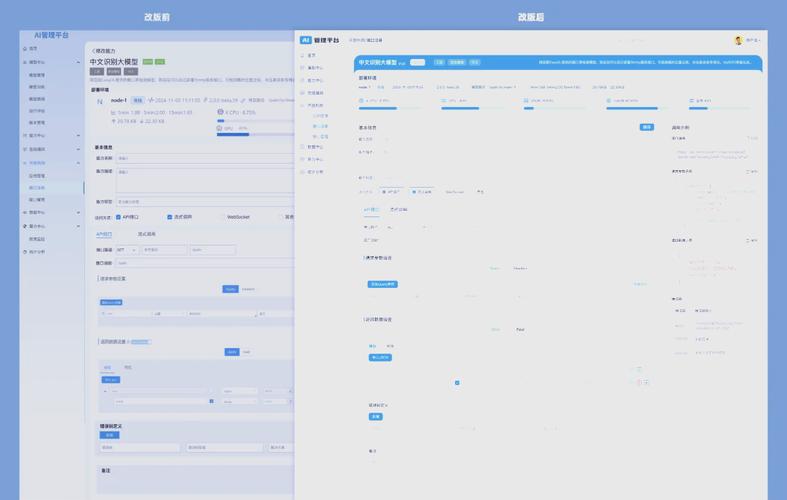Collapse the expanded sidebar menu group
The image size is (787, 500).
pos(79,62)
